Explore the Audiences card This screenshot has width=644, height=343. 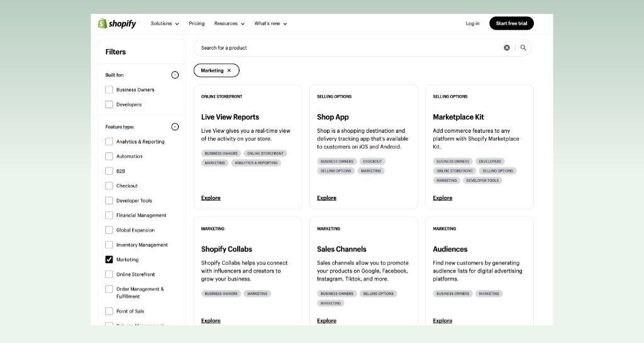442,320
